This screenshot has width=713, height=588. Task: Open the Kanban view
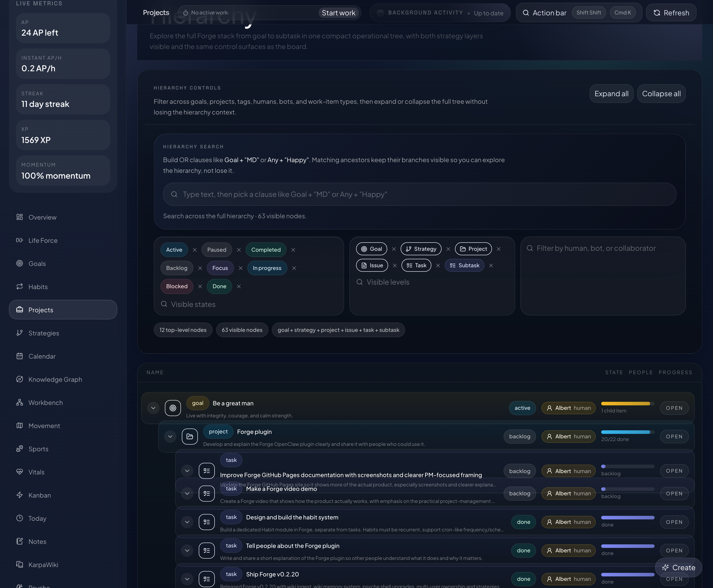click(x=40, y=495)
